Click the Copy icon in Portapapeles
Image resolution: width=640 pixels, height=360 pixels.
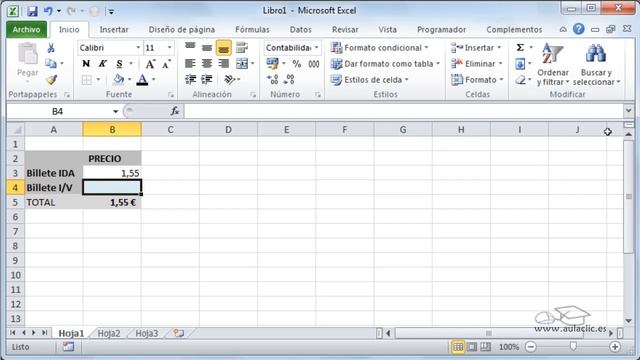pos(51,64)
